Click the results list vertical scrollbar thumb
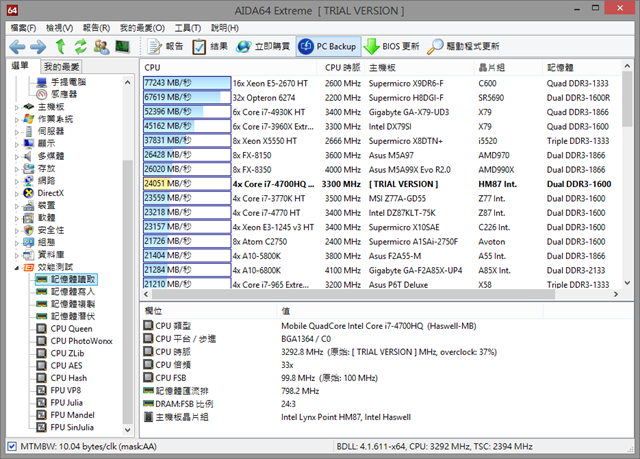 pyautogui.click(x=627, y=99)
